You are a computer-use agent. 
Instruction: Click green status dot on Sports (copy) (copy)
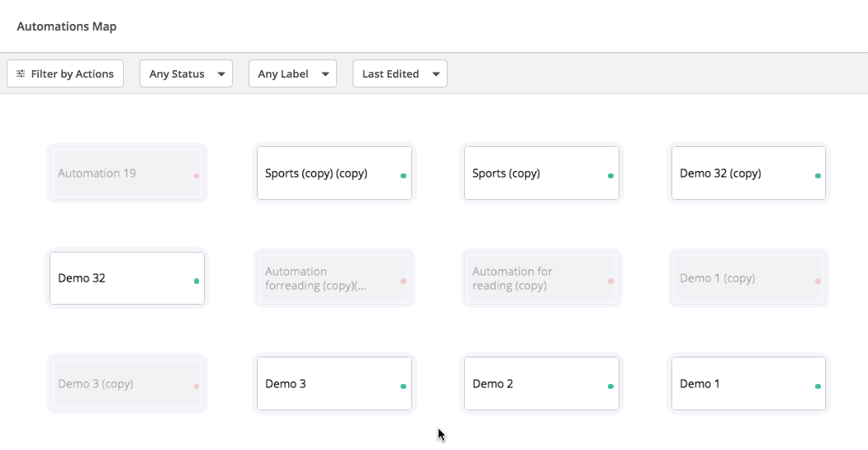(403, 176)
